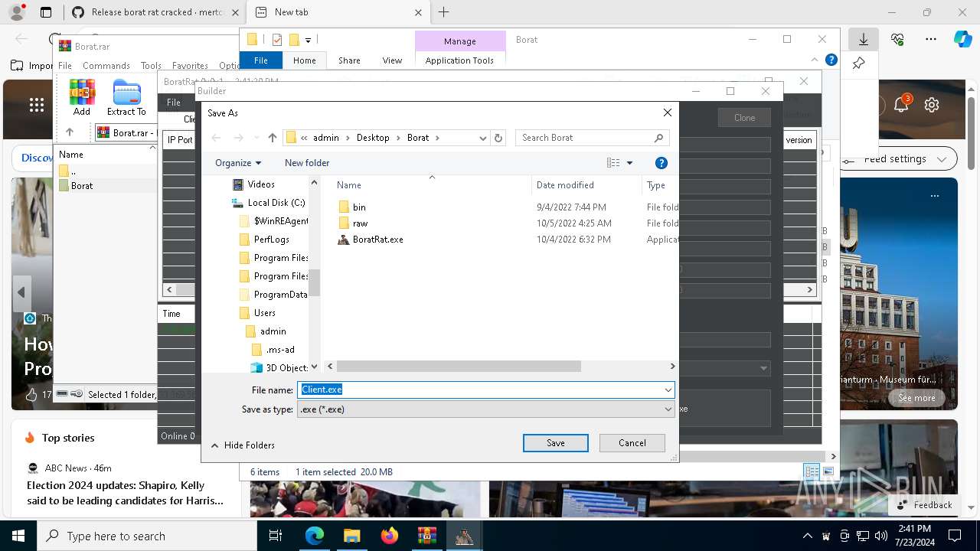The width and height of the screenshot is (980, 551).
Task: Open notifications bell on the new tab page
Action: click(x=901, y=105)
